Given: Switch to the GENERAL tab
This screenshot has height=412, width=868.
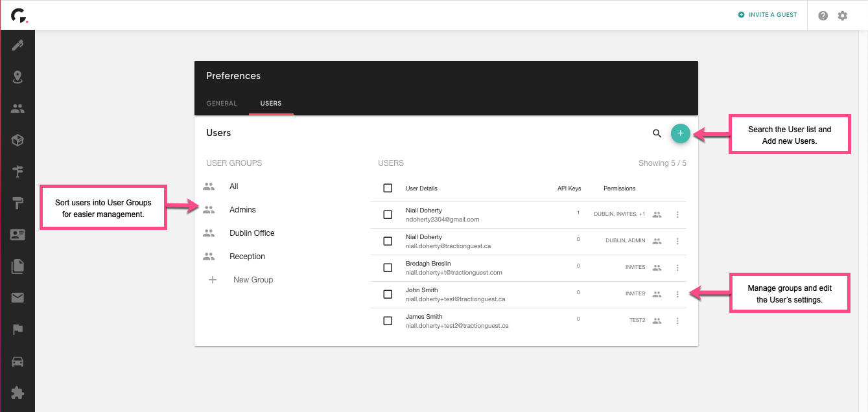Looking at the screenshot, I should pos(221,103).
